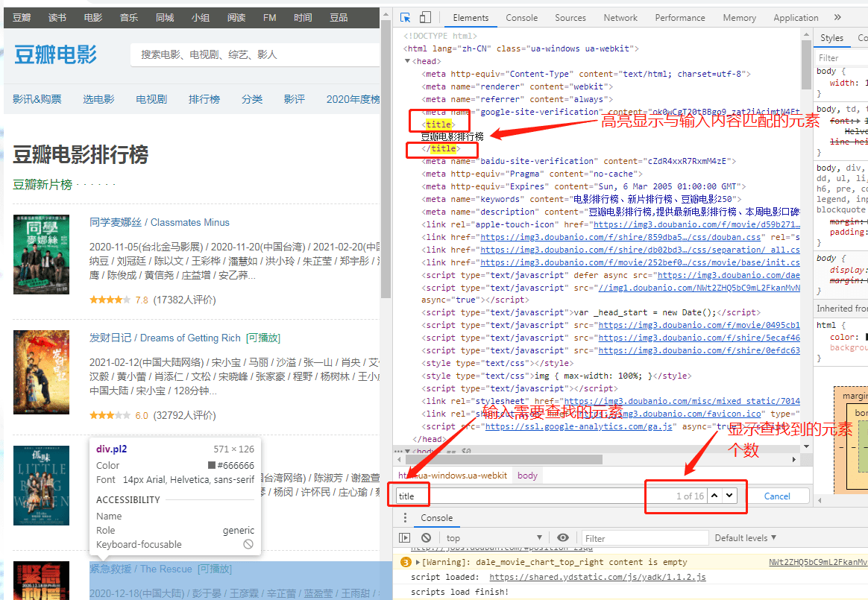
Task: Click the 影讯&购票 nav item
Action: tap(37, 99)
